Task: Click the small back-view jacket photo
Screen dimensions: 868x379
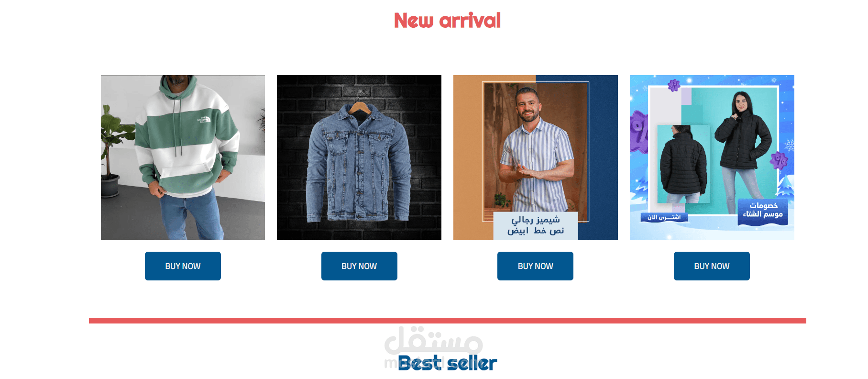Action: pyautogui.click(x=683, y=164)
